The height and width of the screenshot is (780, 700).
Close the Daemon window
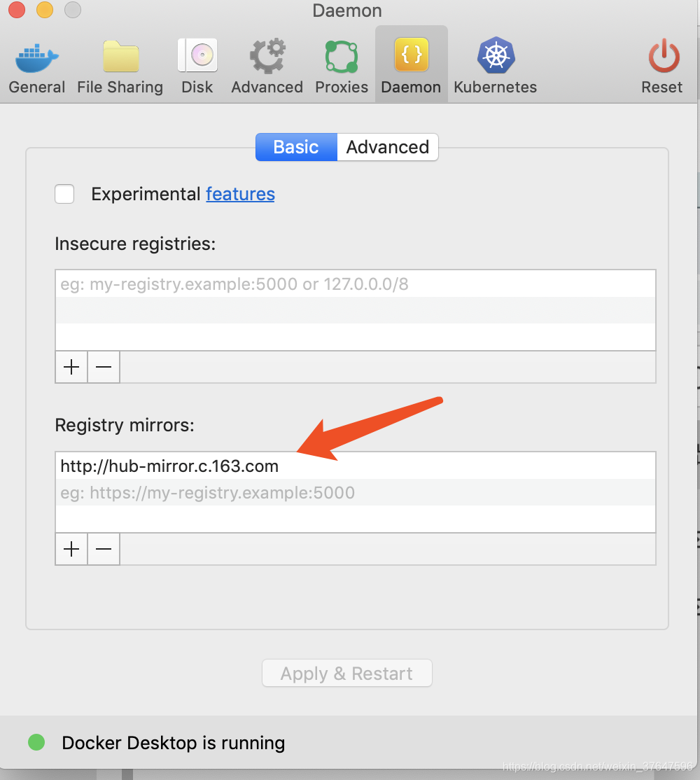coord(17,9)
